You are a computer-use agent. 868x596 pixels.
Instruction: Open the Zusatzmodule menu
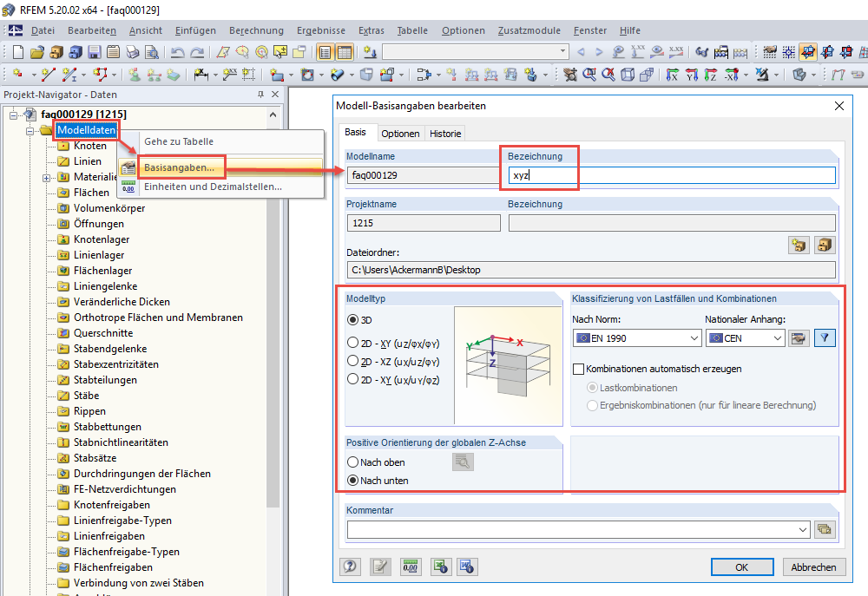point(529,30)
